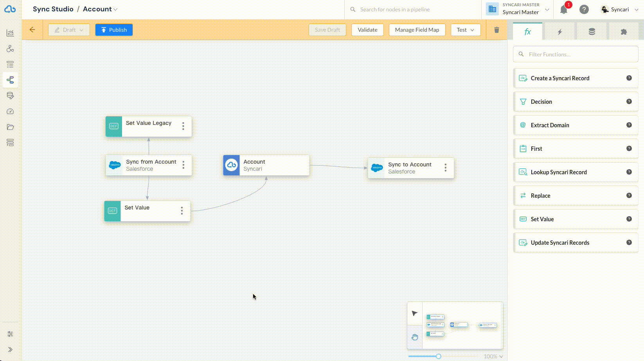Viewport: 644px width, 361px height.
Task: Open Sync to Account node options menu
Action: pyautogui.click(x=446, y=168)
